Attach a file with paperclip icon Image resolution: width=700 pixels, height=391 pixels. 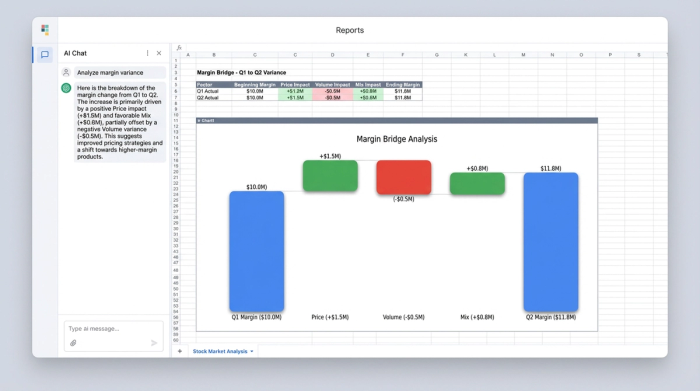coord(73,343)
